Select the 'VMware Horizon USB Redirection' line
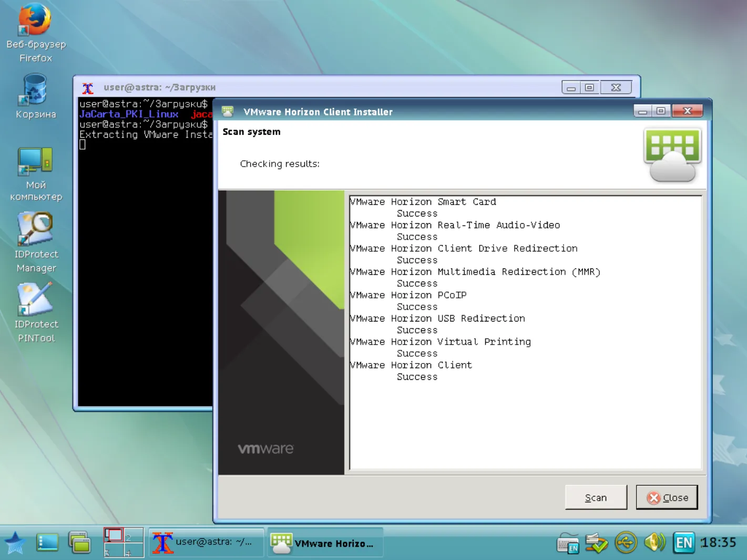This screenshot has width=747, height=560. (437, 318)
